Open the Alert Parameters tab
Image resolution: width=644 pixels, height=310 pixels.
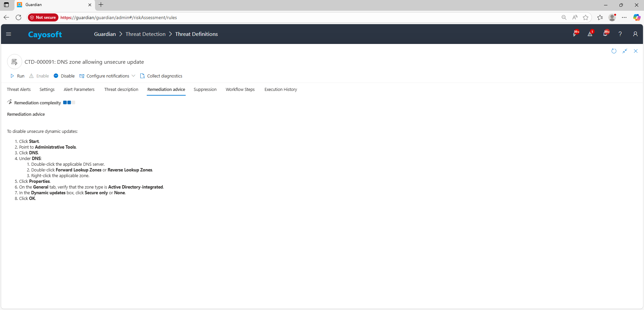pyautogui.click(x=79, y=90)
